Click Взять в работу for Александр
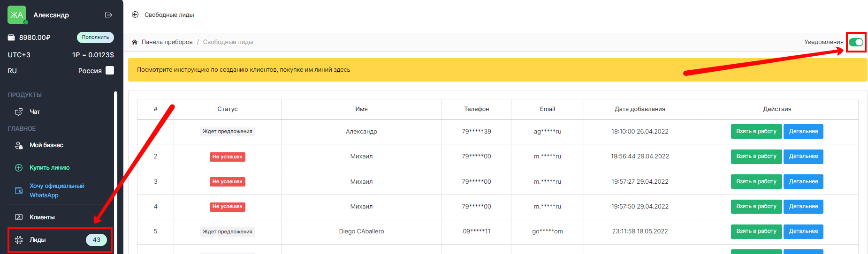This screenshot has height=254, width=868. [x=756, y=132]
